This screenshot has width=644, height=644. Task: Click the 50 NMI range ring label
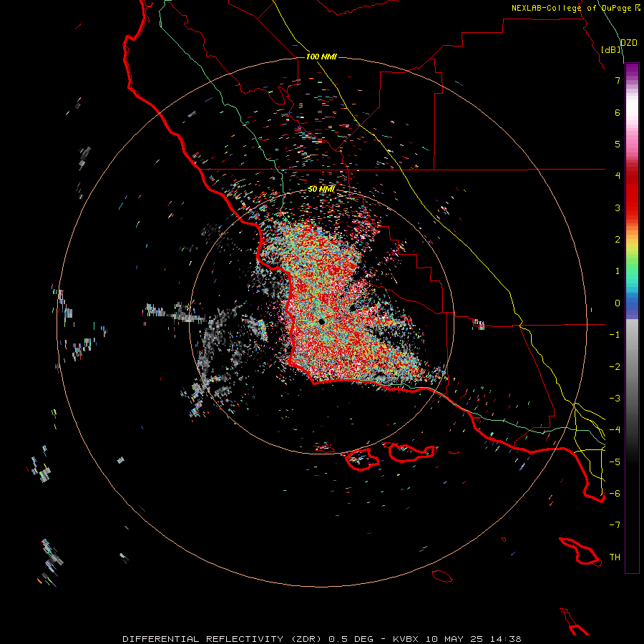[x=321, y=189]
